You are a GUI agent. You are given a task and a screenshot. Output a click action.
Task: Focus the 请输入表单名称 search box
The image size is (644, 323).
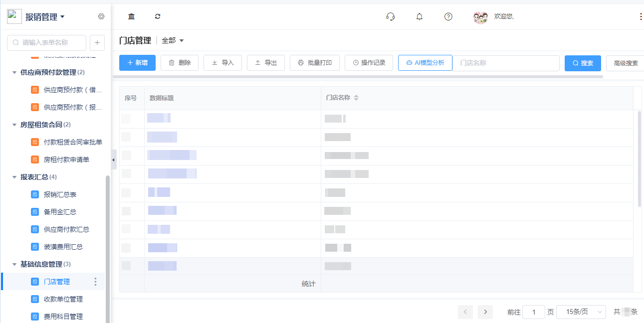[x=46, y=43]
